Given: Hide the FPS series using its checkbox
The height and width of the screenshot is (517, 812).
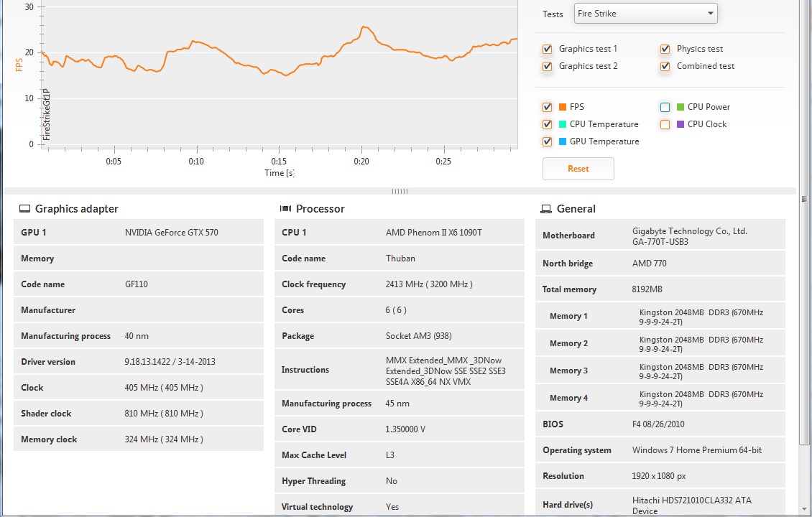Looking at the screenshot, I should pos(548,107).
